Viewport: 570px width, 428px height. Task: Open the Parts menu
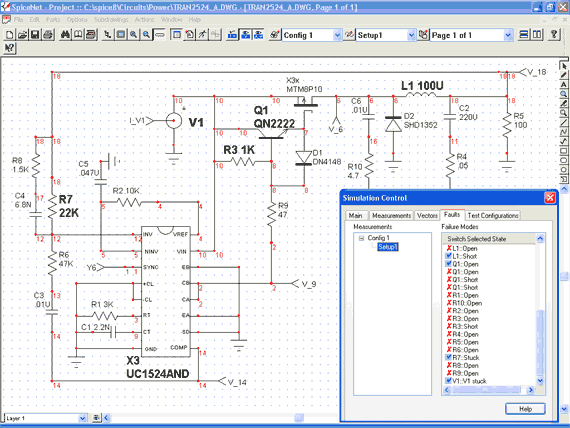53,20
